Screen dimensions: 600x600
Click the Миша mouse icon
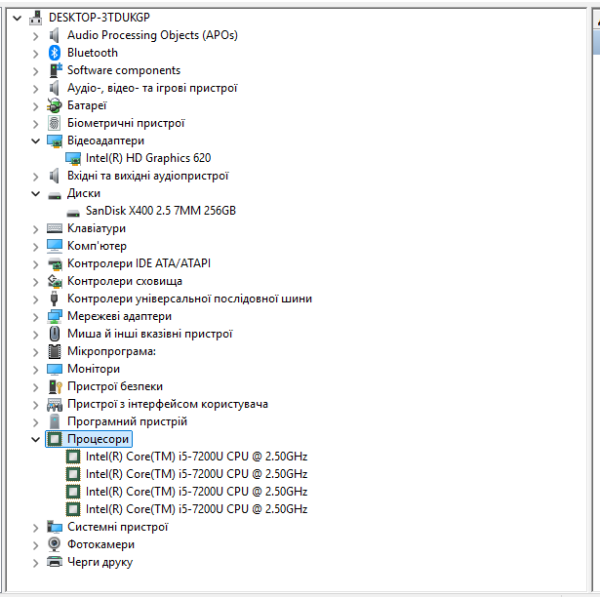pyautogui.click(x=54, y=334)
